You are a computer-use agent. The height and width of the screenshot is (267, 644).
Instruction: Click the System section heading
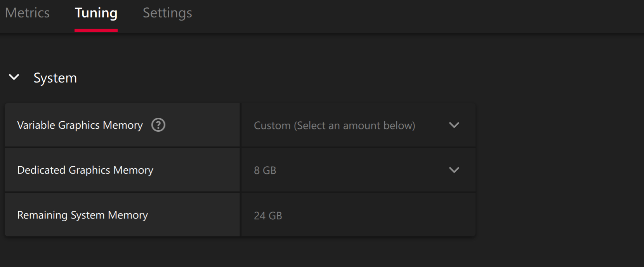55,78
